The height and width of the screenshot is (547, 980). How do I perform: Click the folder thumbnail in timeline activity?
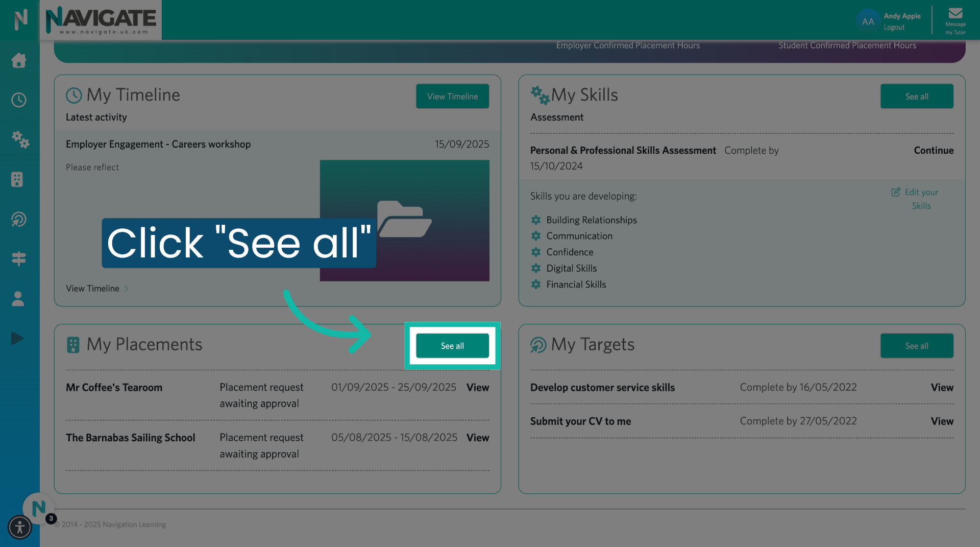[404, 221]
